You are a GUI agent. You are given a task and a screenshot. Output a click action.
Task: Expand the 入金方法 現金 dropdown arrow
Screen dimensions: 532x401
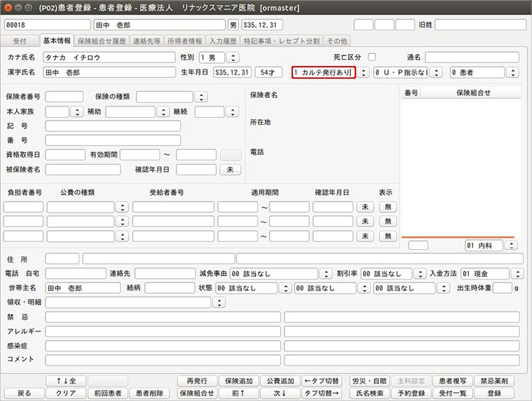(517, 273)
